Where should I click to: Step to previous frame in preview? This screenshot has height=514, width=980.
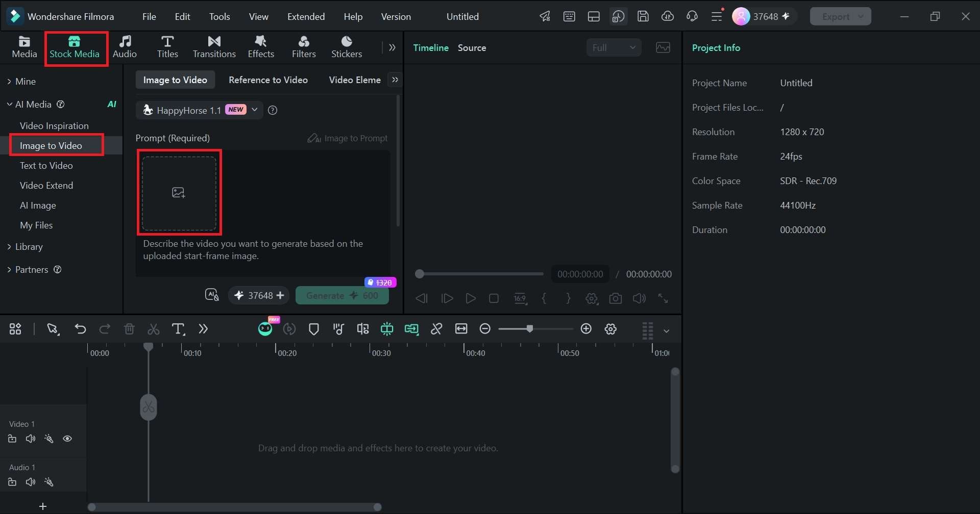coord(422,298)
